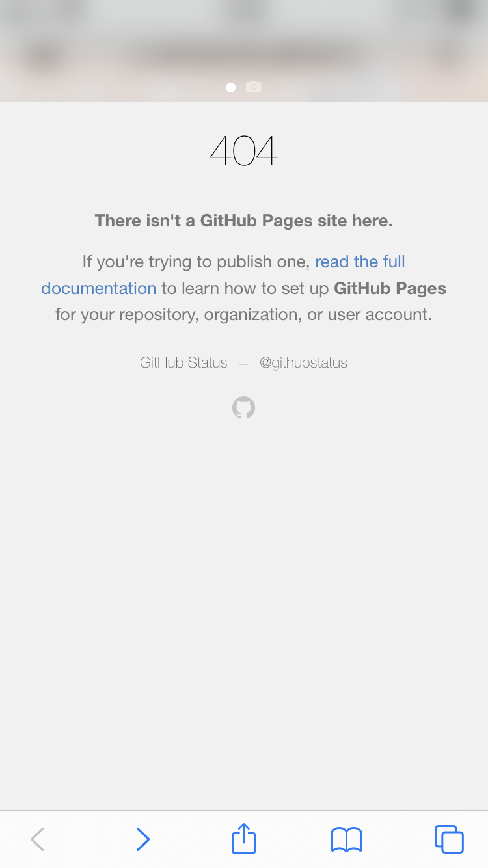The width and height of the screenshot is (488, 868).
Task: Follow the "read the full" link
Action: (360, 262)
